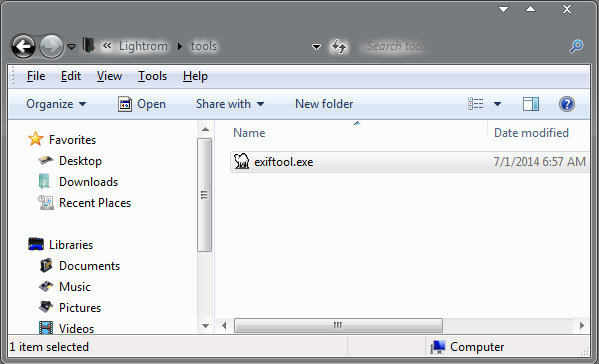
Task: Click the Documents library icon
Action: point(46,265)
